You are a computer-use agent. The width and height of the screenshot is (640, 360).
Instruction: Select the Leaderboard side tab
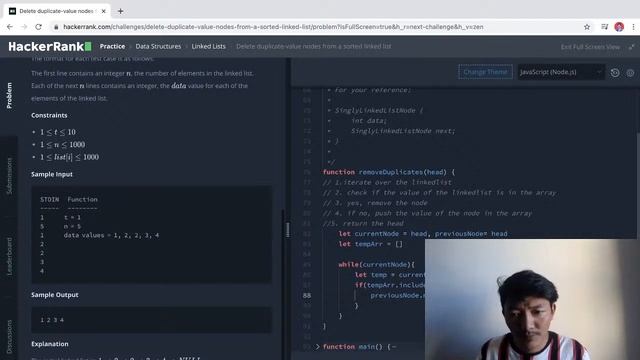[9, 256]
